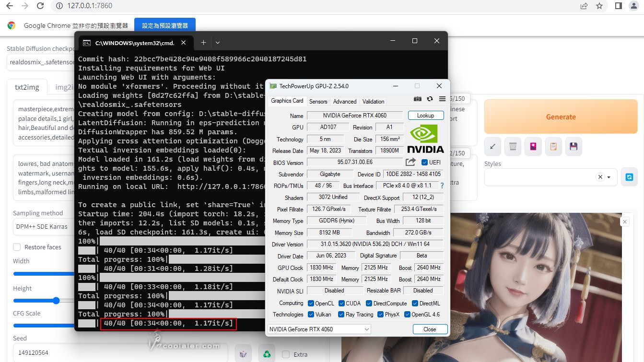The width and height of the screenshot is (644, 362).
Task: Click the negative prompt text area
Action: [44, 178]
